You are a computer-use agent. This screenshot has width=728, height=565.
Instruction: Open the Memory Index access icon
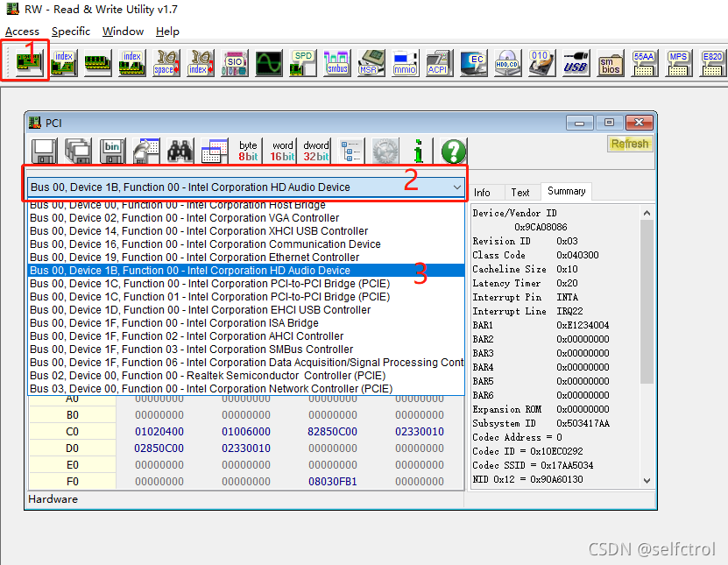click(x=132, y=63)
